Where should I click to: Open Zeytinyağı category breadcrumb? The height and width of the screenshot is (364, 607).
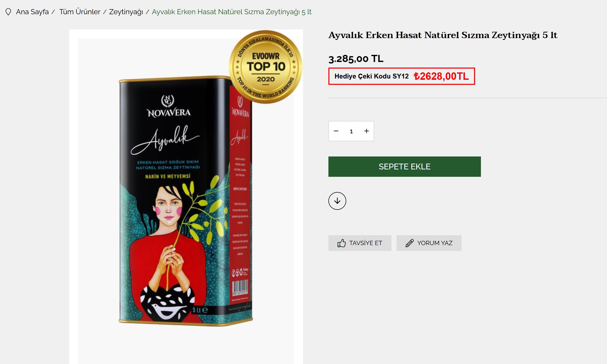pyautogui.click(x=126, y=12)
